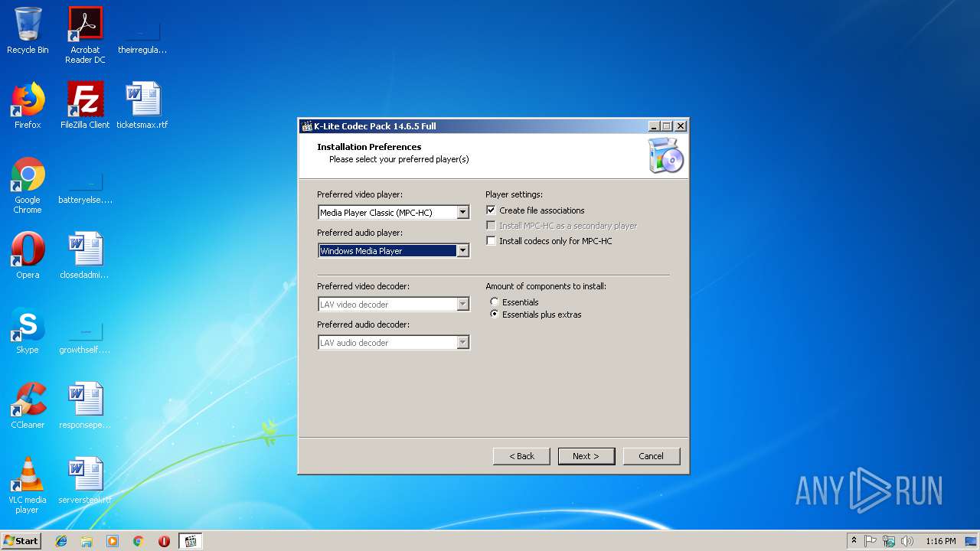The width and height of the screenshot is (980, 551).
Task: Click the Opera taskbar icon
Action: click(x=164, y=541)
